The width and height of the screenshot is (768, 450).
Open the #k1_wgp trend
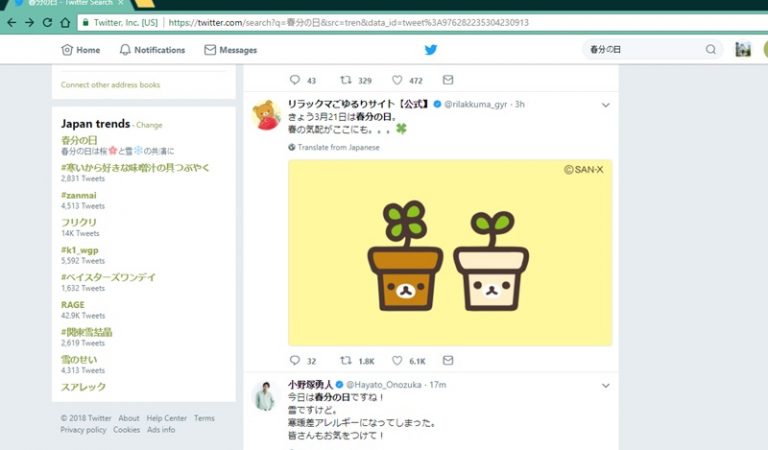80,250
